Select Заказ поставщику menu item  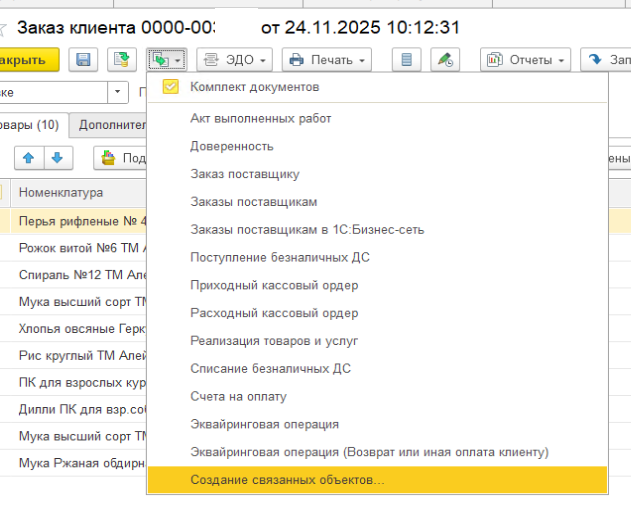tap(377, 174)
